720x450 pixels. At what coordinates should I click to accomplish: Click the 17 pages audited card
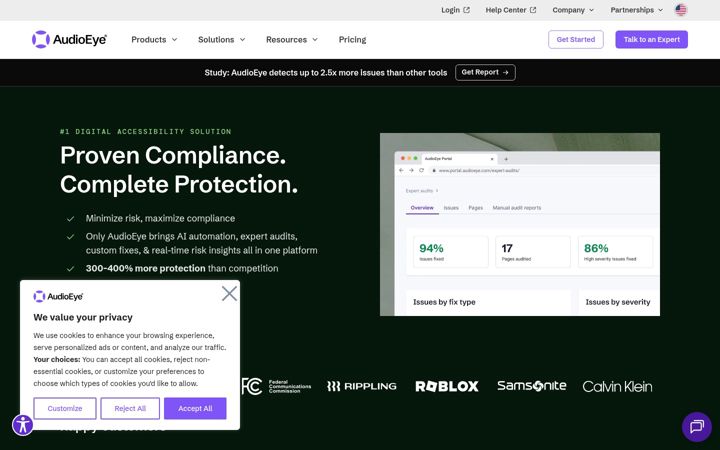pos(533,252)
